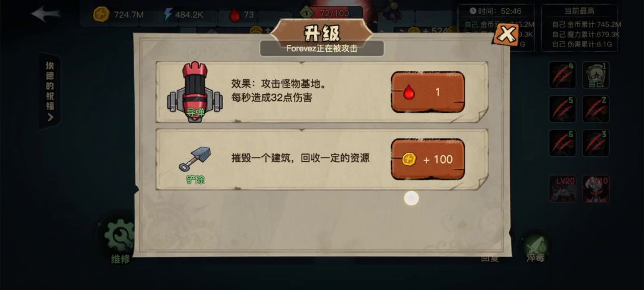This screenshot has width=644, height=290.
Task: Toggle the eye population indicator 72/100
Action: [325, 13]
